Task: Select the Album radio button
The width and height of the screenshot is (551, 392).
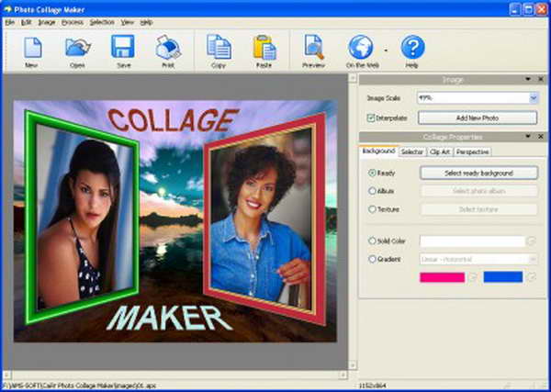Action: coord(372,191)
